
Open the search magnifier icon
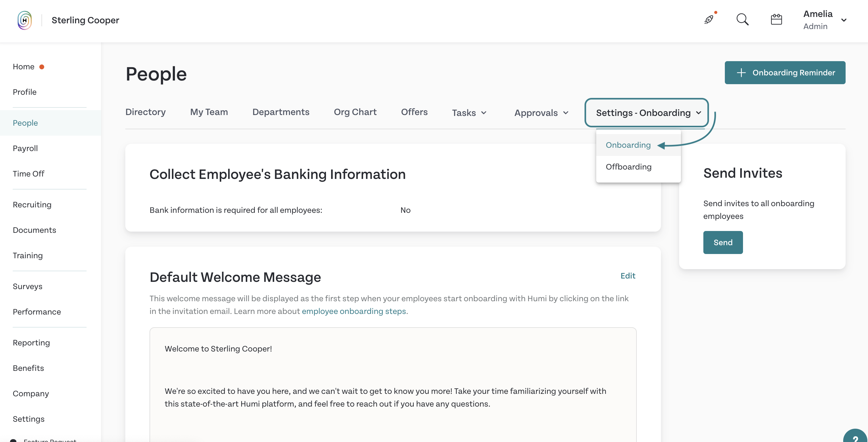[x=742, y=20]
